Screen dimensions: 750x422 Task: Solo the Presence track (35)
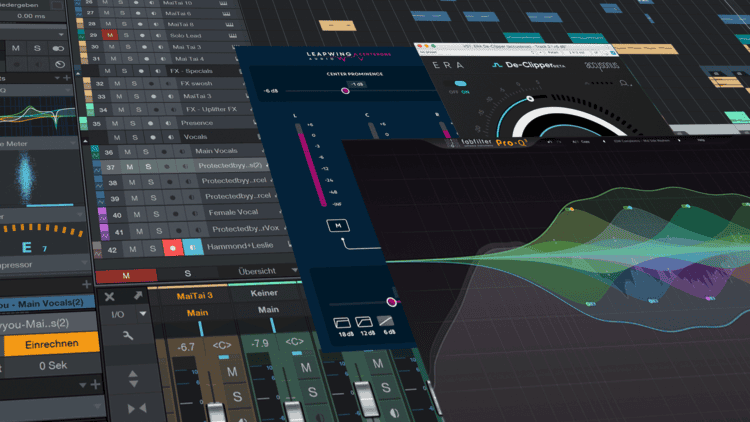coord(132,123)
